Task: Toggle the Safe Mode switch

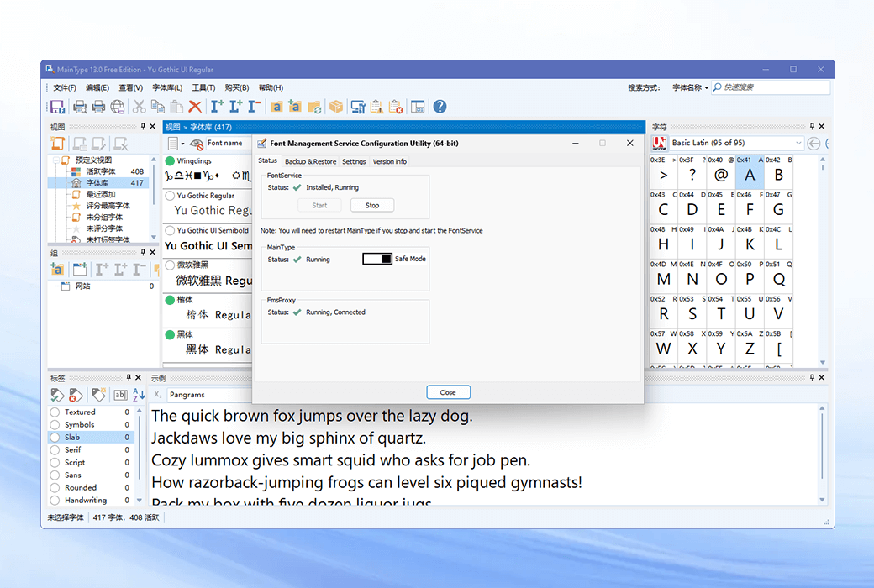Action: click(x=377, y=259)
